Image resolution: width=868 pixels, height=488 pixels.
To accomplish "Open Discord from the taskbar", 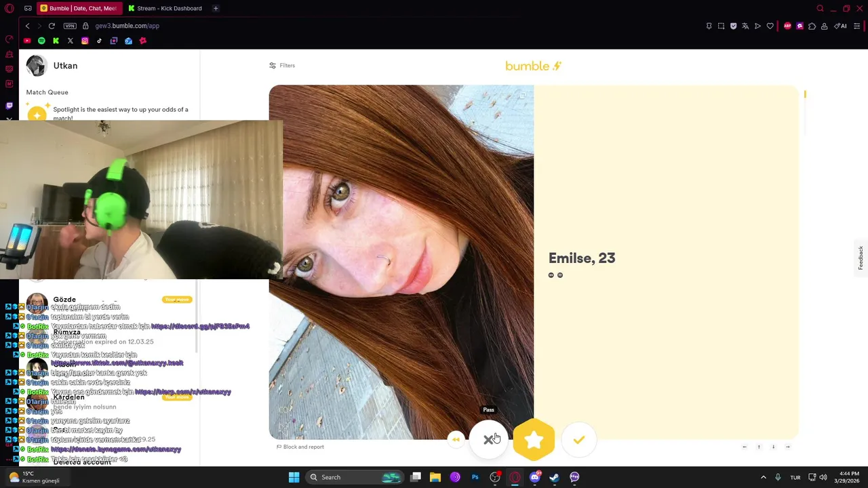I will [534, 477].
